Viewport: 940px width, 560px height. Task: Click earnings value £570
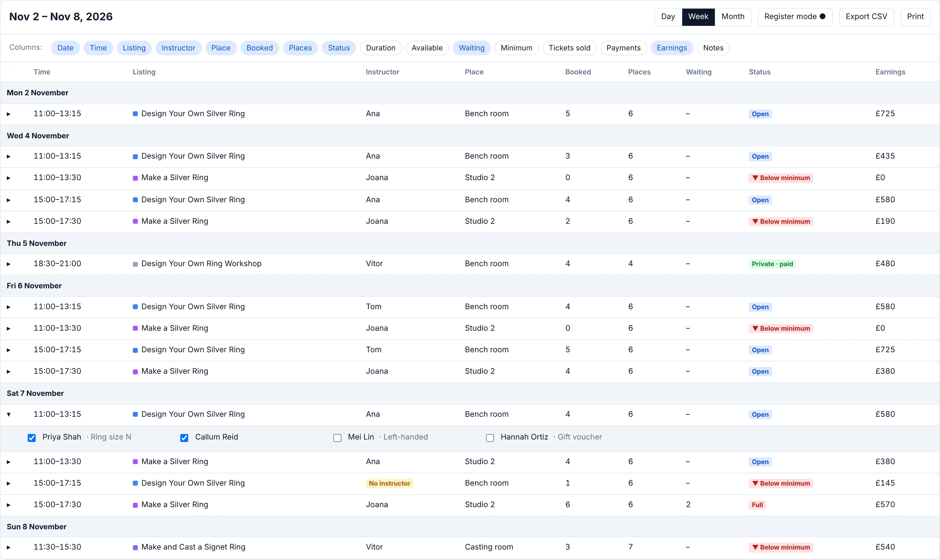point(885,505)
